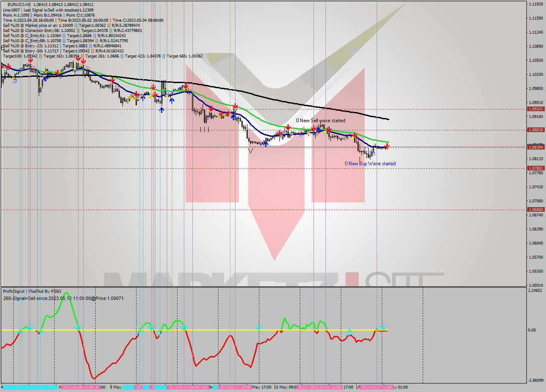Click the 1.11930 price scale label
This screenshot has height=392, width=546.
tap(535, 4)
